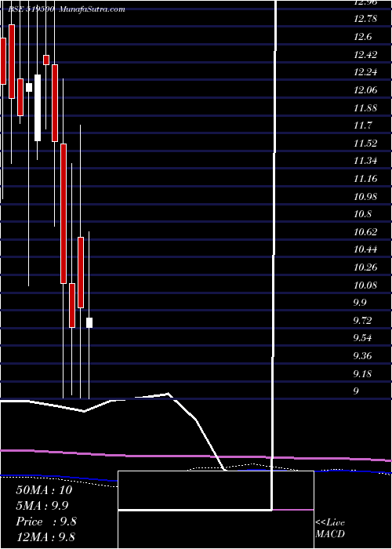Click the 9.72 price axis label
Image resolution: width=392 pixels, height=549 pixels.
(363, 321)
